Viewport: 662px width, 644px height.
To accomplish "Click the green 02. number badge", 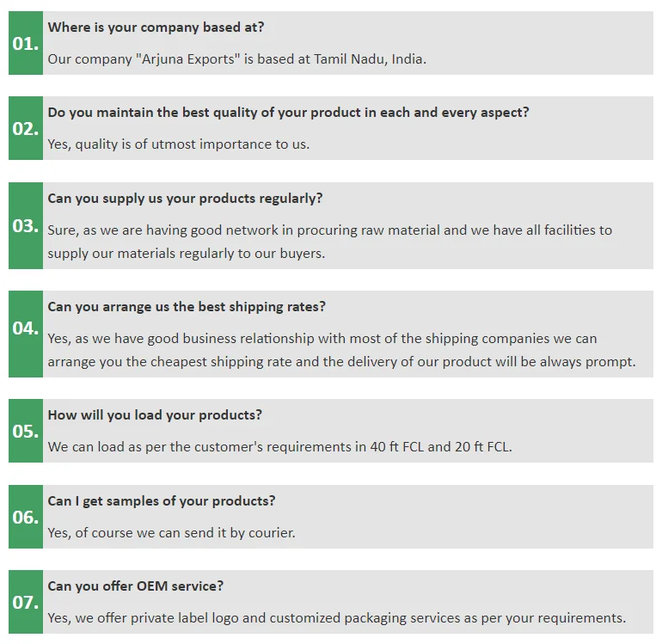I will point(26,128).
